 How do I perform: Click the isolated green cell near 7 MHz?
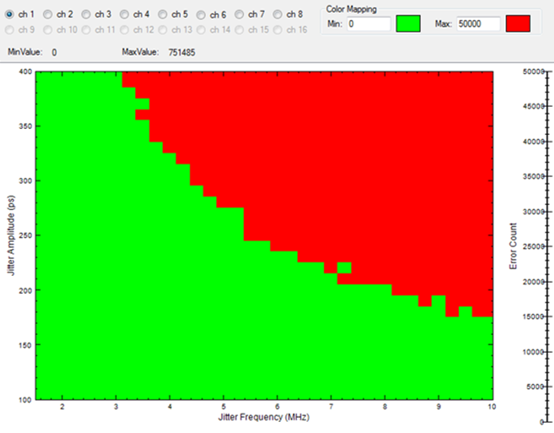(x=344, y=268)
